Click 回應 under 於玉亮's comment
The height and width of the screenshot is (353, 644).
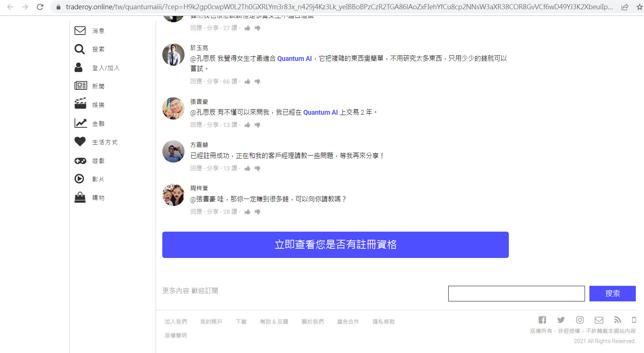[x=196, y=81]
